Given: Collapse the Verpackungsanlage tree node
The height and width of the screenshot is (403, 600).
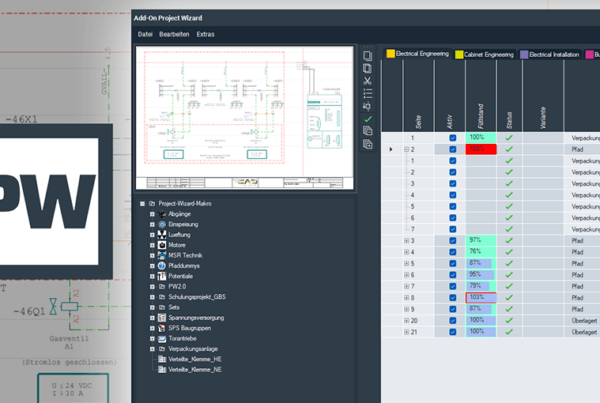Looking at the screenshot, I should pos(151,349).
